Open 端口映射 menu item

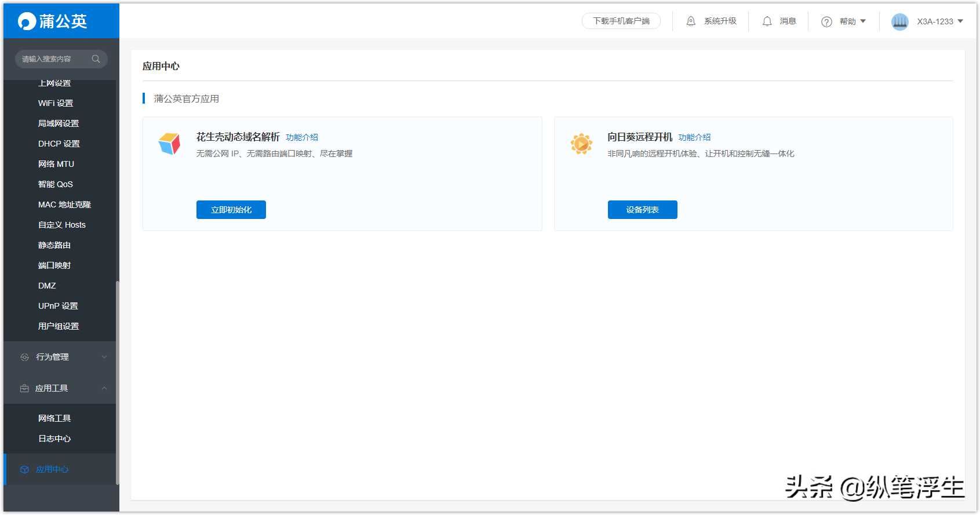(54, 265)
